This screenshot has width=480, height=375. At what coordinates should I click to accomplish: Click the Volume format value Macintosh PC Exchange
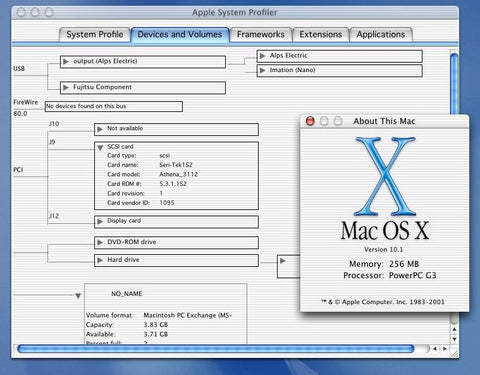coord(188,315)
